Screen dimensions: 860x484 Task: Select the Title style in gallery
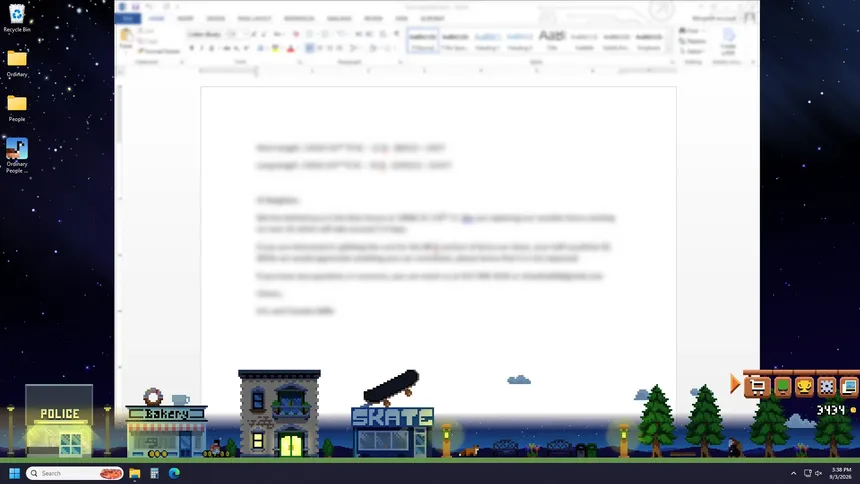pyautogui.click(x=552, y=41)
